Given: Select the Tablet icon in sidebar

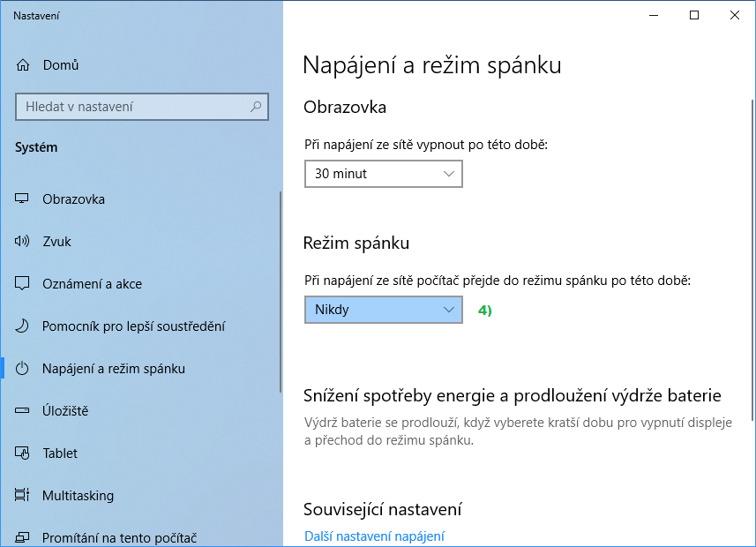Looking at the screenshot, I should pyautogui.click(x=22, y=453).
